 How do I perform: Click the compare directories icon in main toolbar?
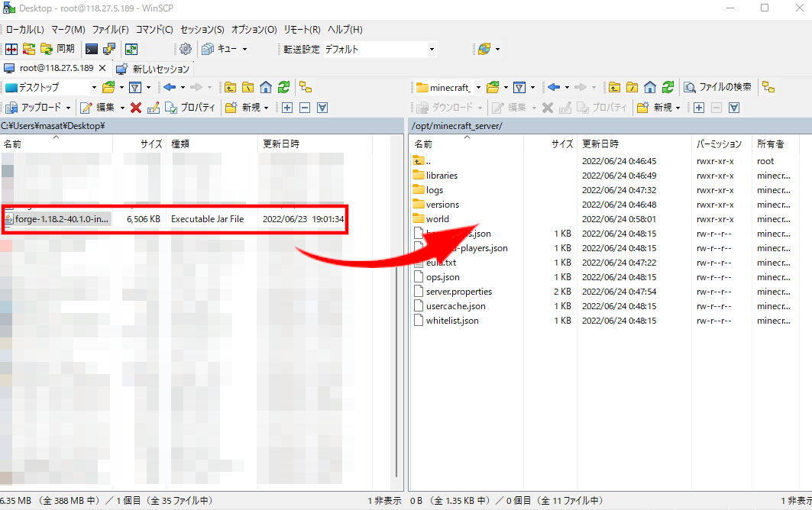(x=11, y=49)
